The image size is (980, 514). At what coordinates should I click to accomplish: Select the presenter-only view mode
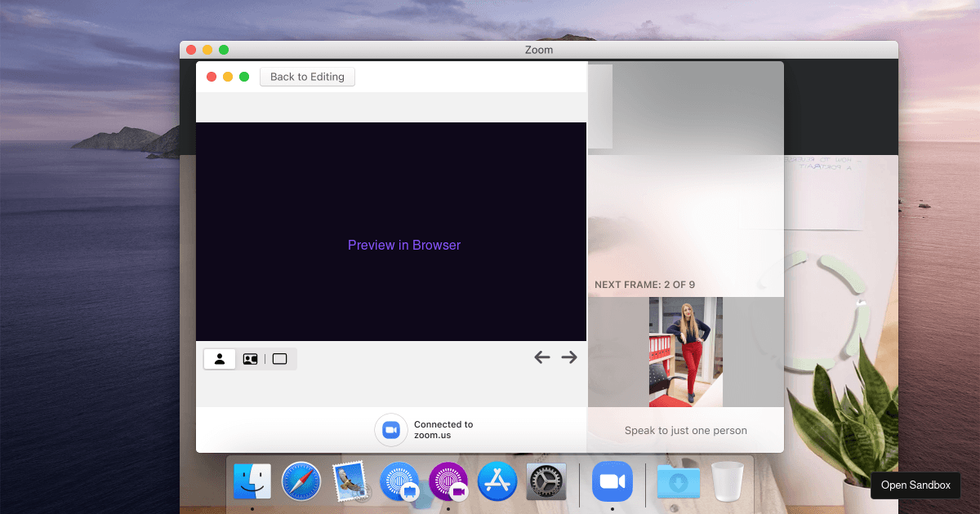pos(220,359)
